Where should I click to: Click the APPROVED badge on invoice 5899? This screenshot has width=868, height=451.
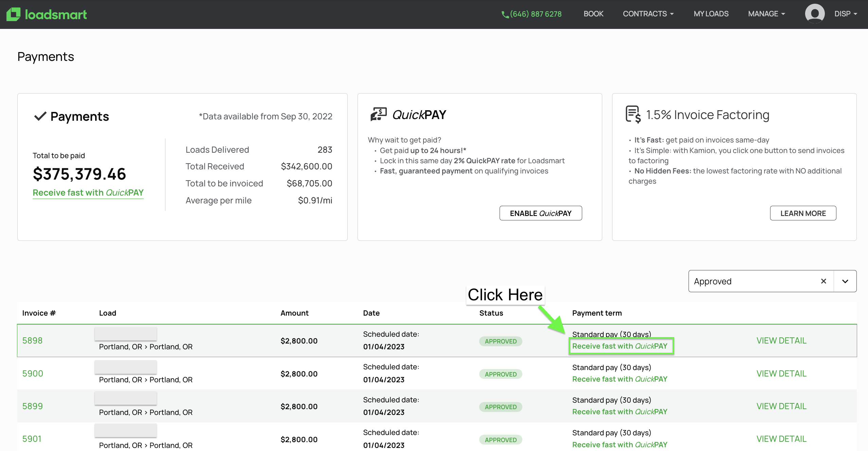(x=500, y=407)
